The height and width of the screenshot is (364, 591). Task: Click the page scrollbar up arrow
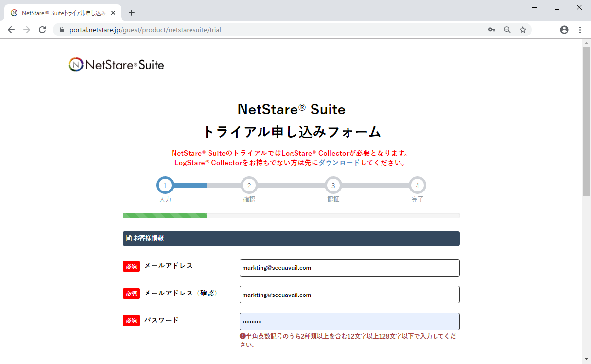586,43
